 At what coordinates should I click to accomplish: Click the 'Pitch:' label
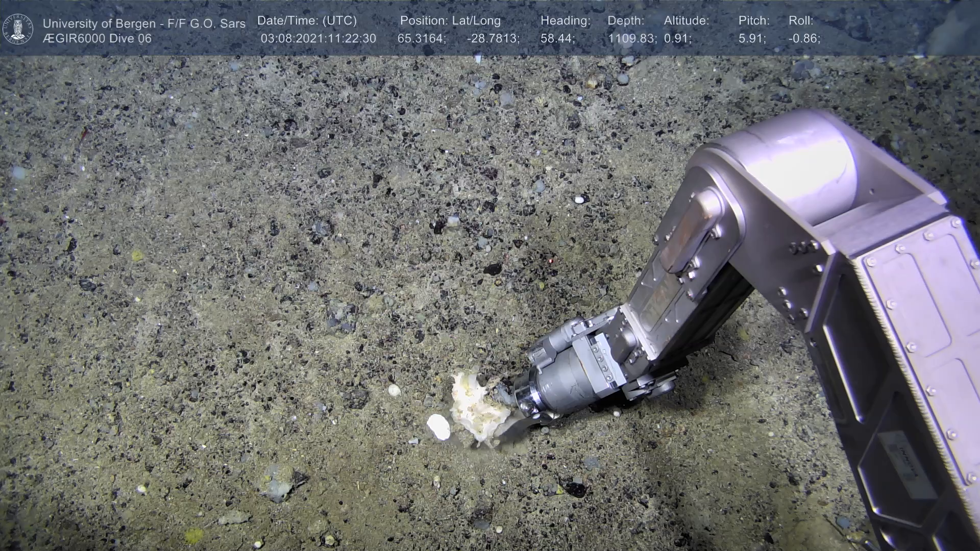point(754,21)
